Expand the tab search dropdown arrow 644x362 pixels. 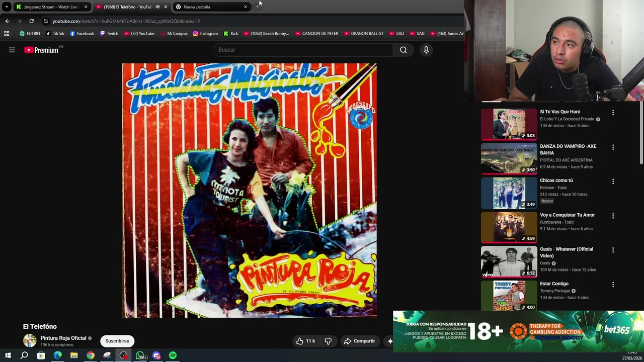(x=7, y=7)
